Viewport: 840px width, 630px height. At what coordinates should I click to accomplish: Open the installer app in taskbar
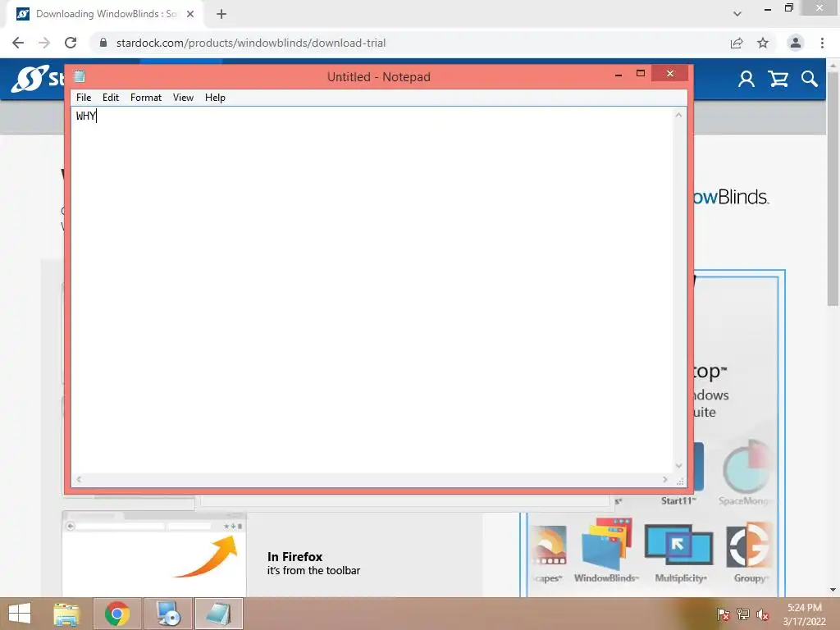tap(167, 614)
